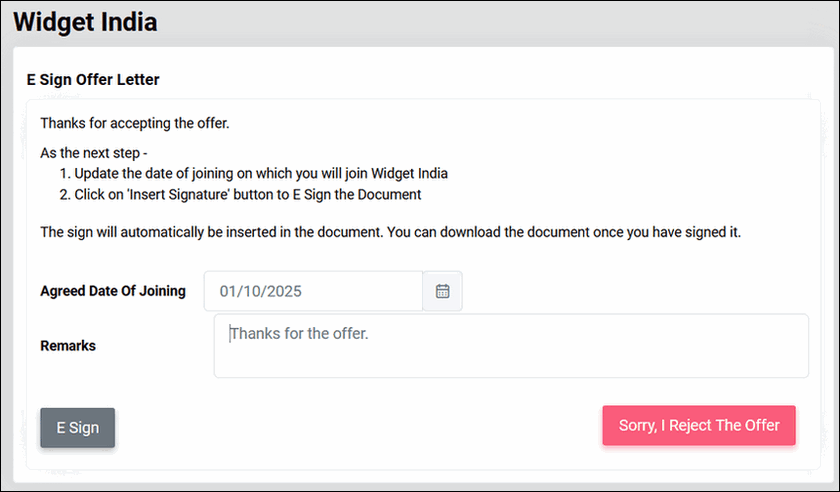The width and height of the screenshot is (840, 492).
Task: Click Sorry, I Reject The Offer
Action: pyautogui.click(x=698, y=425)
